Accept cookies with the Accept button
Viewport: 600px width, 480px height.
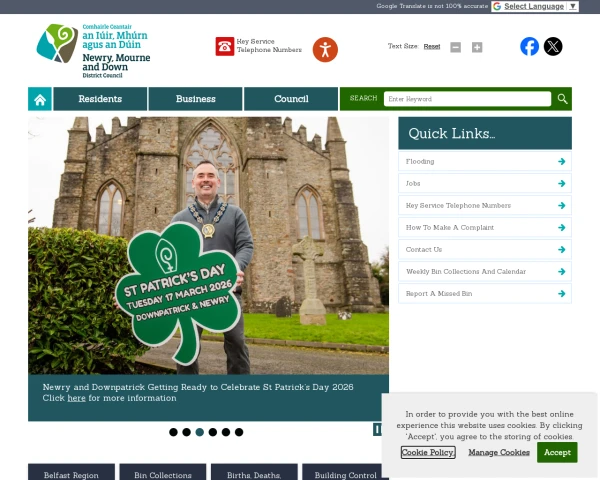pos(557,452)
